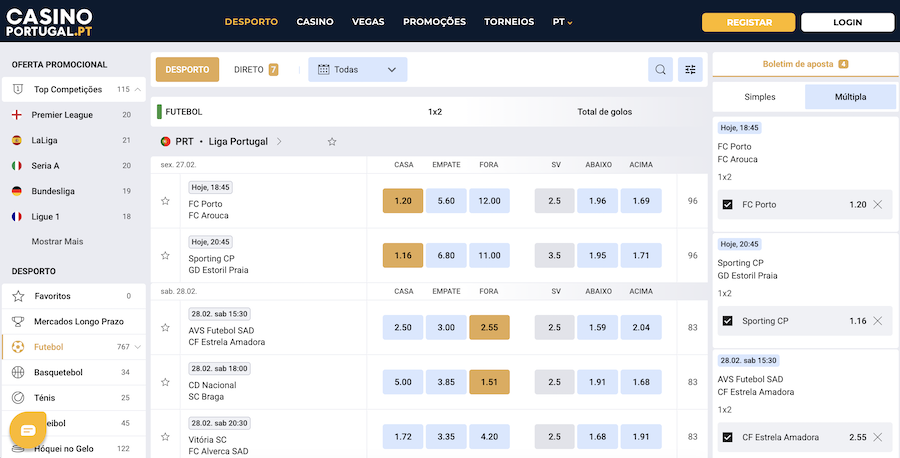Screen dimensions: 900x458
Task: Open the PT language dropdown
Action: pos(562,22)
